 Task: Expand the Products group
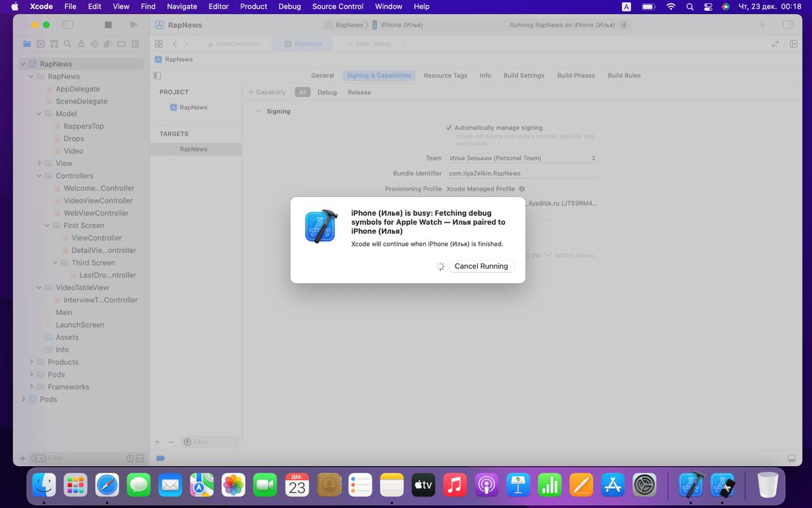(x=32, y=362)
